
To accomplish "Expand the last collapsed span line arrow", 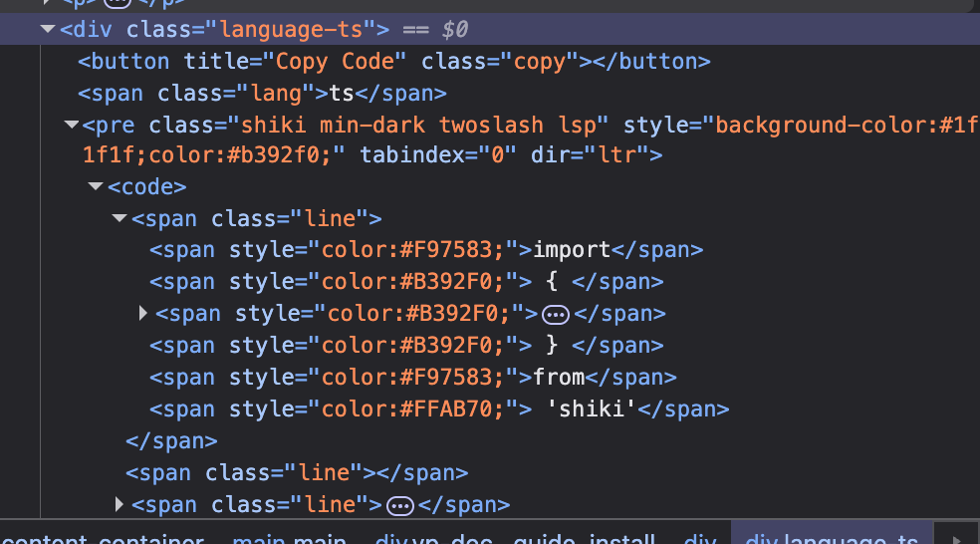I will coord(120,504).
